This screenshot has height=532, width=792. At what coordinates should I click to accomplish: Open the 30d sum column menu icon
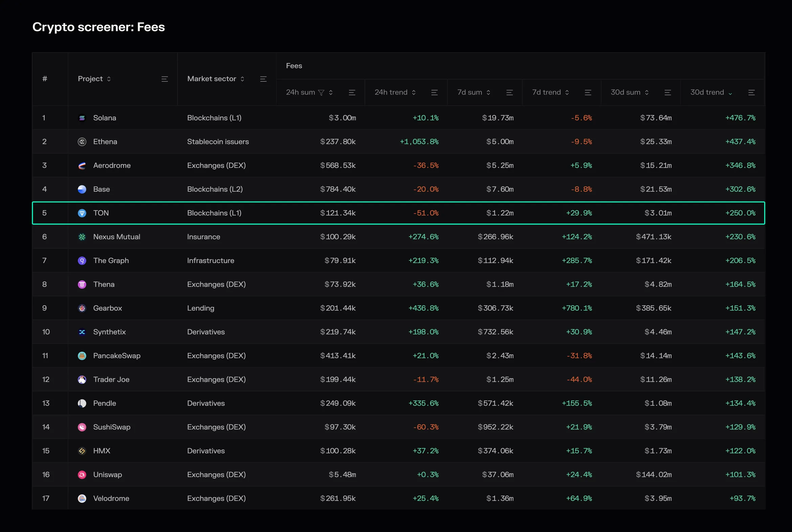click(667, 93)
